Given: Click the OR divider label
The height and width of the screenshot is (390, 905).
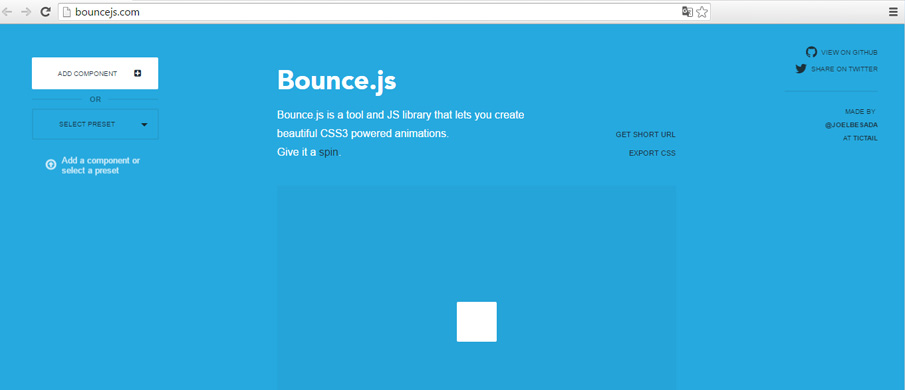Looking at the screenshot, I should point(95,99).
